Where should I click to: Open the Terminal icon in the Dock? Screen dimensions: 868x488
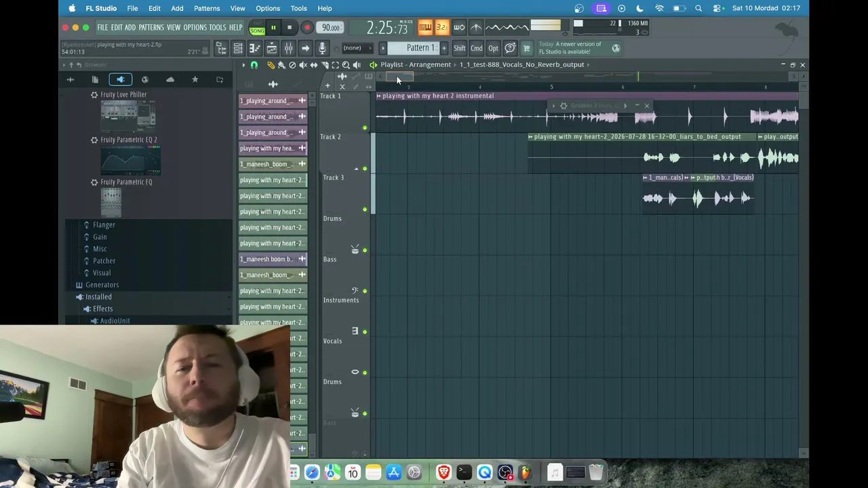[464, 472]
